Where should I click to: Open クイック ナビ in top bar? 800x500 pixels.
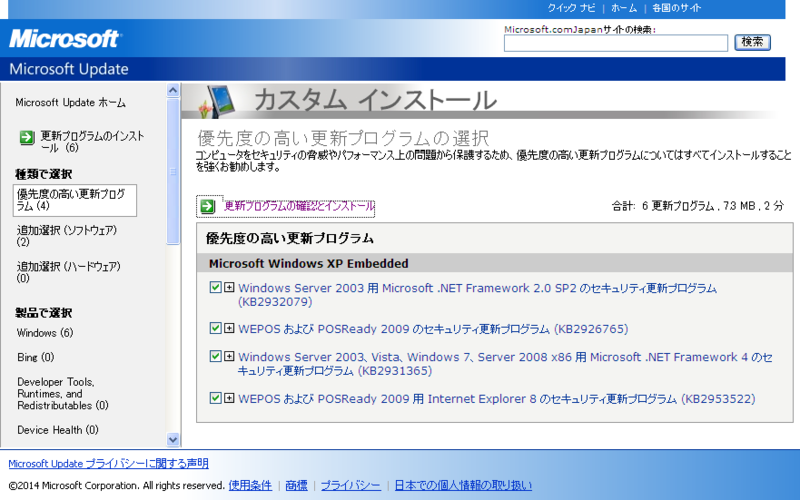coord(571,8)
